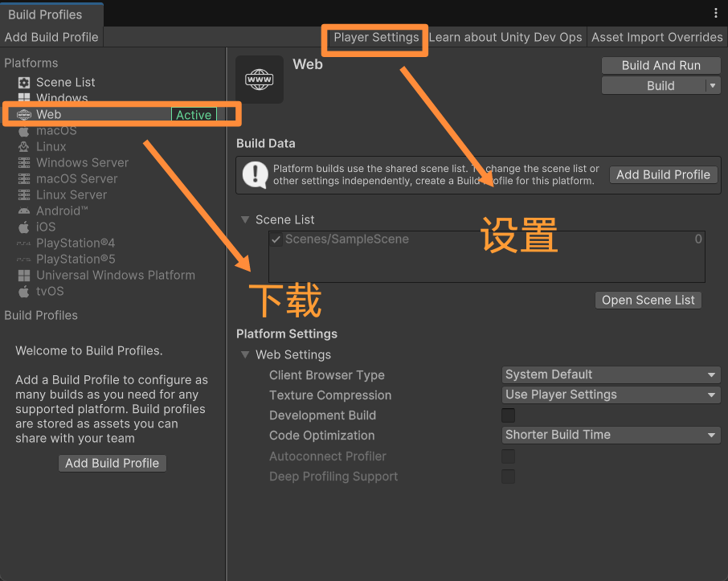The image size is (728, 581).
Task: Select the Scene List row in Platforms
Action: pyautogui.click(x=113, y=83)
